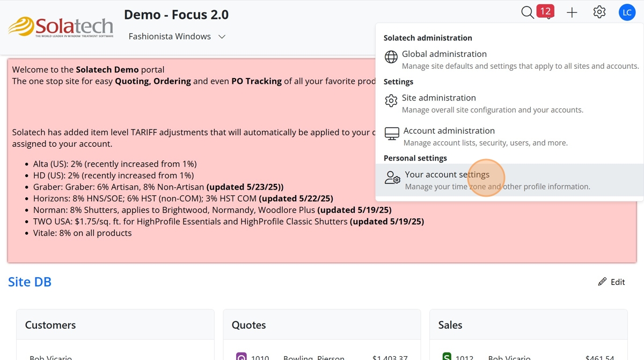Open Your account settings
Viewport: 644px width, 360px height.
[x=509, y=180]
